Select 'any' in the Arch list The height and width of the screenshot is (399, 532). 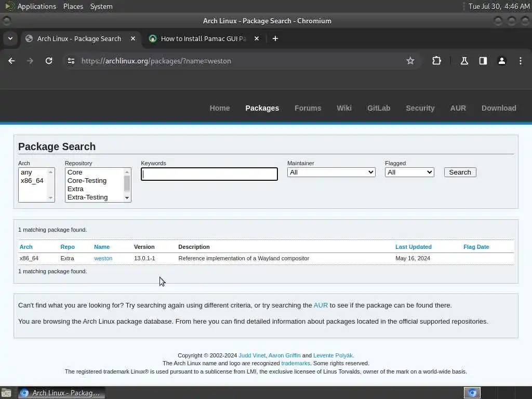click(x=33, y=172)
